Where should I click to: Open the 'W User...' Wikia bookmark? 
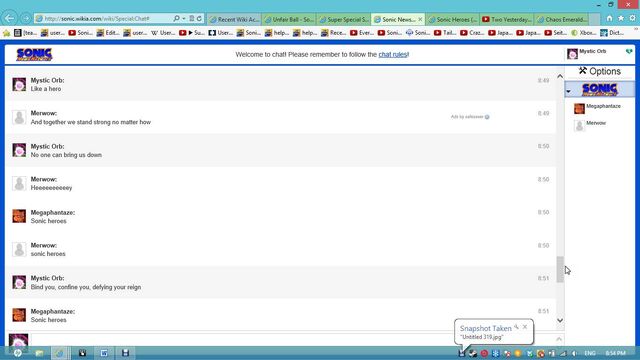(x=163, y=33)
